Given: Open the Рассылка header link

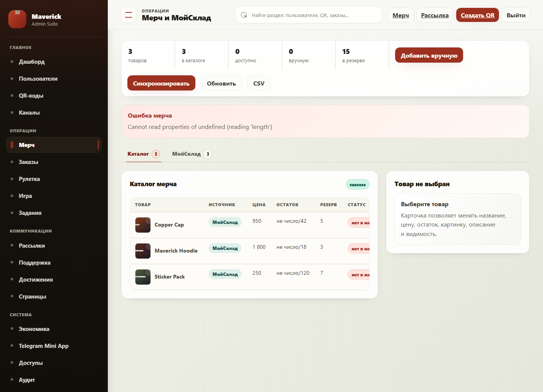Looking at the screenshot, I should pos(435,15).
